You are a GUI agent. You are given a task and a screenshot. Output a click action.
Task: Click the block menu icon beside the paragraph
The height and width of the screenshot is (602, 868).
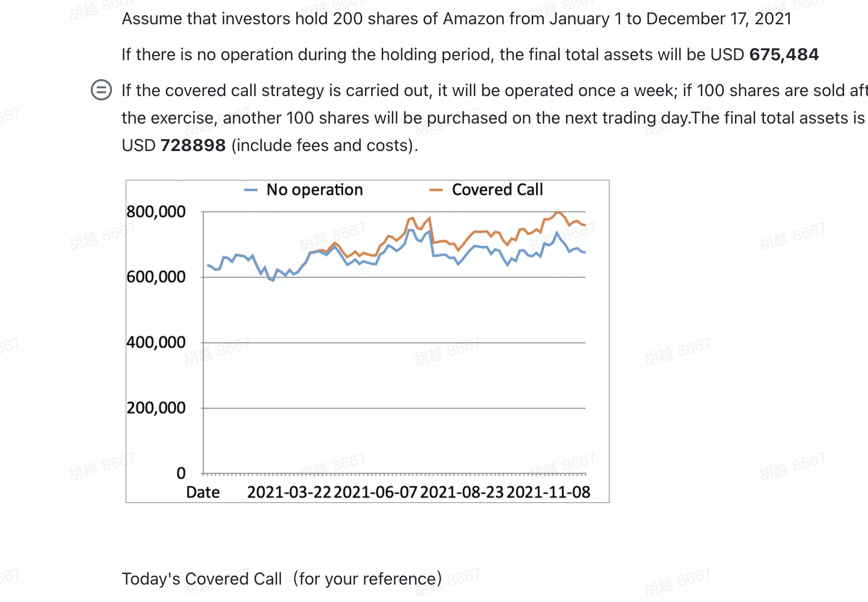pyautogui.click(x=101, y=90)
